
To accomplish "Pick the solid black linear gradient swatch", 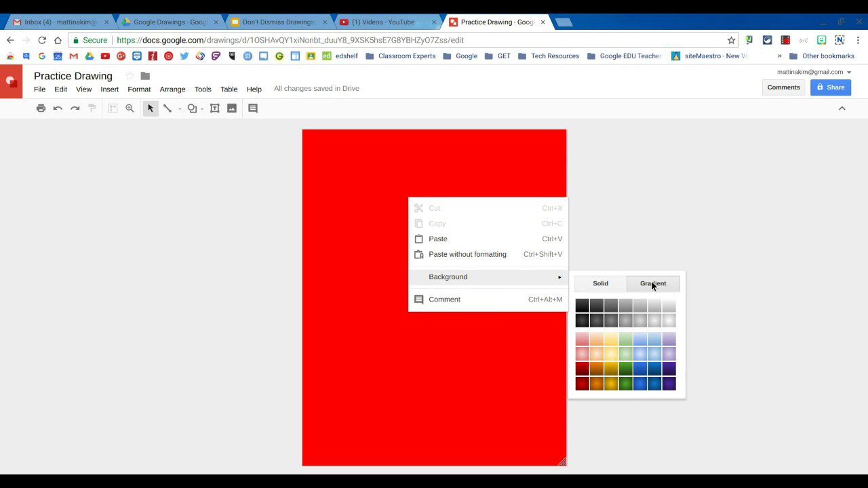I will 582,306.
